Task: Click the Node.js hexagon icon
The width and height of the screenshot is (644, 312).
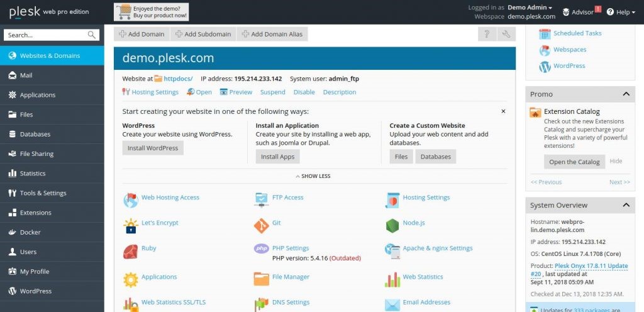Action: click(392, 226)
